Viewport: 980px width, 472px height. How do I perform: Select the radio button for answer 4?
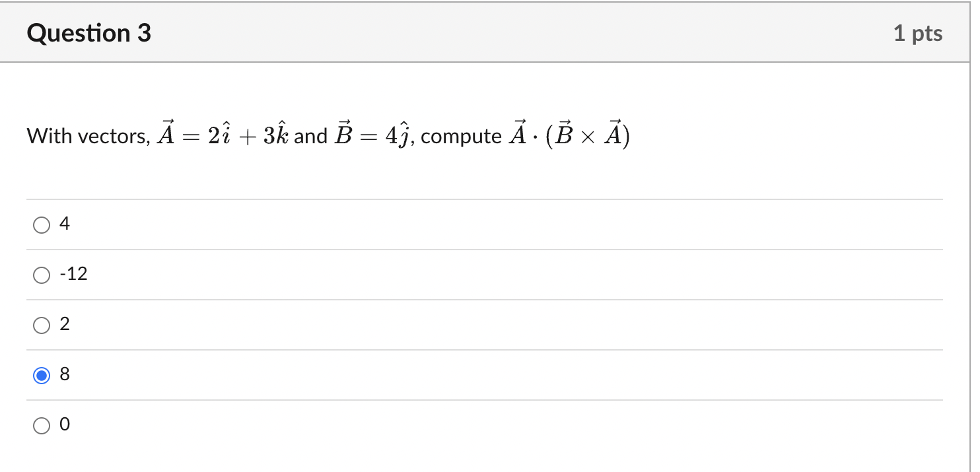coord(42,224)
